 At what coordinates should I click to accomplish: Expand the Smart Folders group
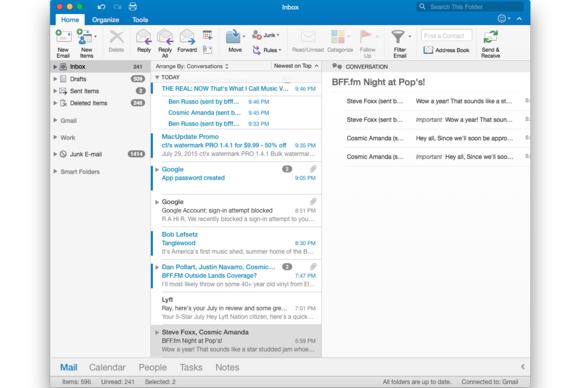pos(55,171)
